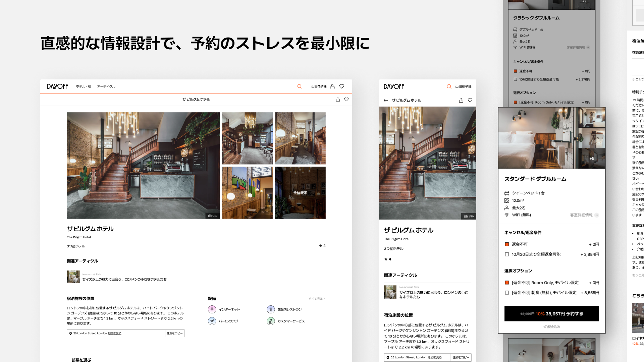Viewport: 644px width, 362px height.
Task: Tap the mobile search icon
Action: [x=449, y=86]
